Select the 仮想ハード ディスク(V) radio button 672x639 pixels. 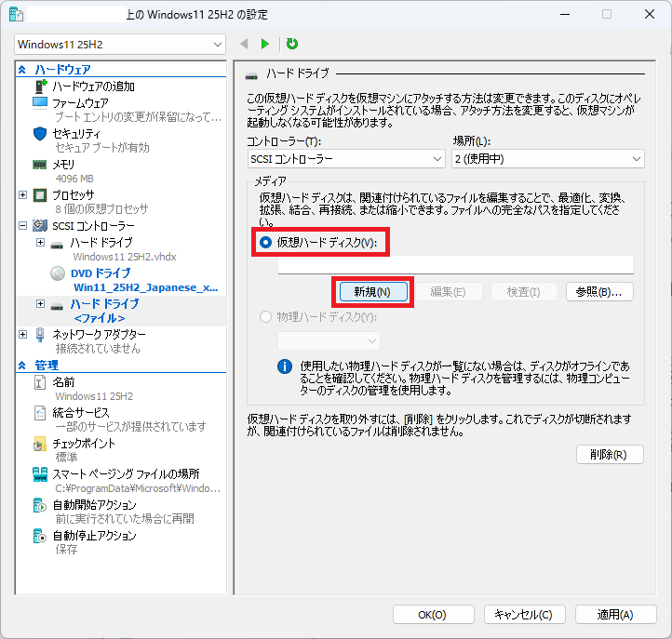pyautogui.click(x=265, y=243)
